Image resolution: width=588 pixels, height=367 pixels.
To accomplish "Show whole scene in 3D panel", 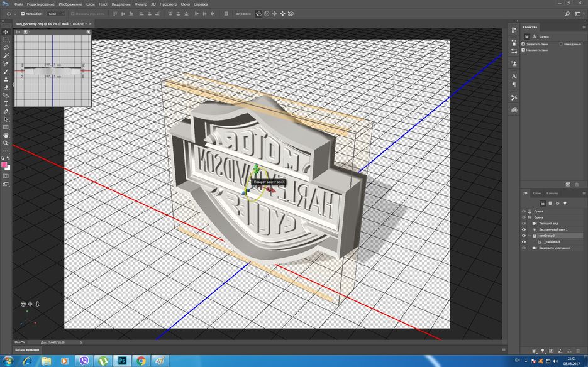I will 543,203.
